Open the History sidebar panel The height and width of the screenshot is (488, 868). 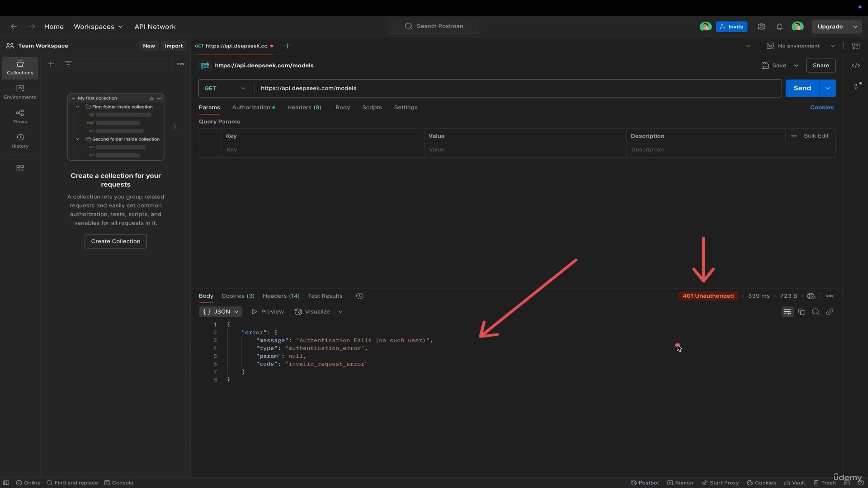(x=20, y=141)
